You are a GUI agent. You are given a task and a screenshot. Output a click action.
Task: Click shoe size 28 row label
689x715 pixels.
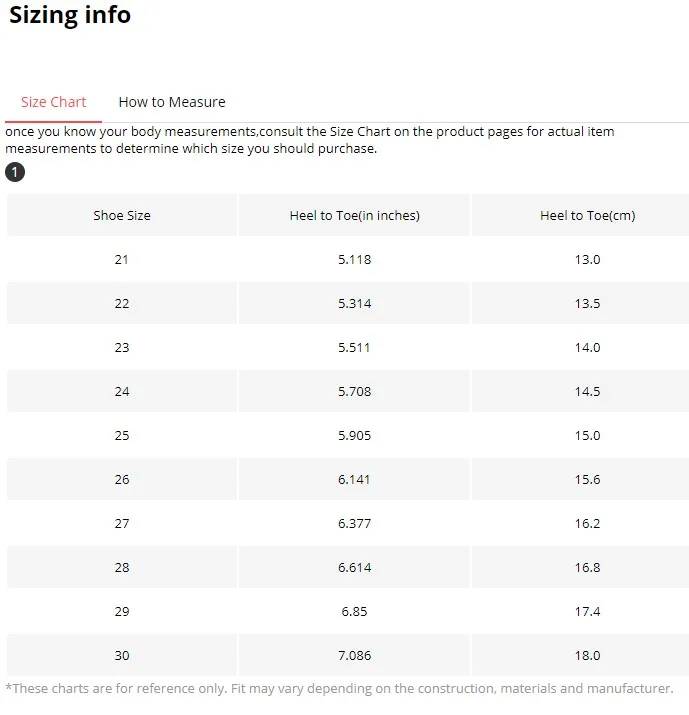[x=122, y=567]
